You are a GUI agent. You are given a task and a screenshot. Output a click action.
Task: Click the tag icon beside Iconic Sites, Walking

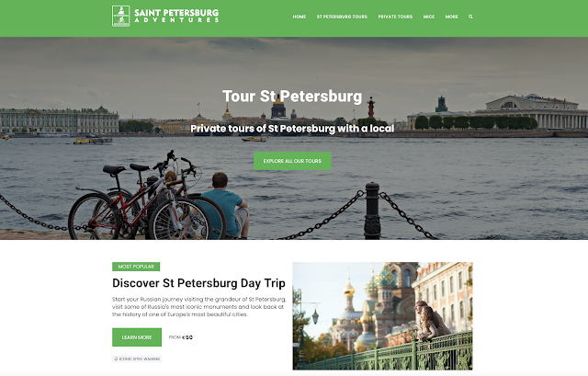pos(116,359)
